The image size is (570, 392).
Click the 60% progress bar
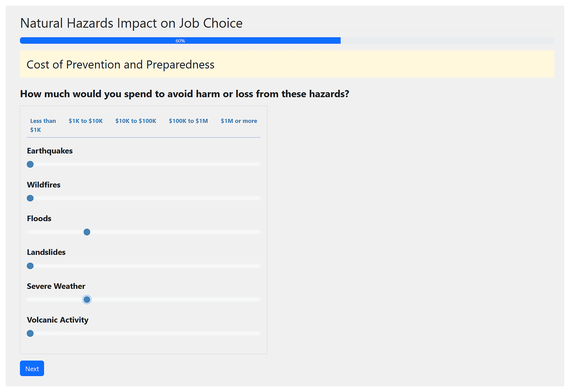pos(180,41)
